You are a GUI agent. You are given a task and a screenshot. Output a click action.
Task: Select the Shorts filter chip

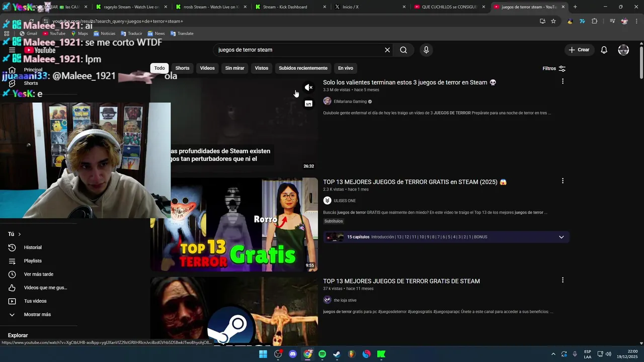point(182,68)
